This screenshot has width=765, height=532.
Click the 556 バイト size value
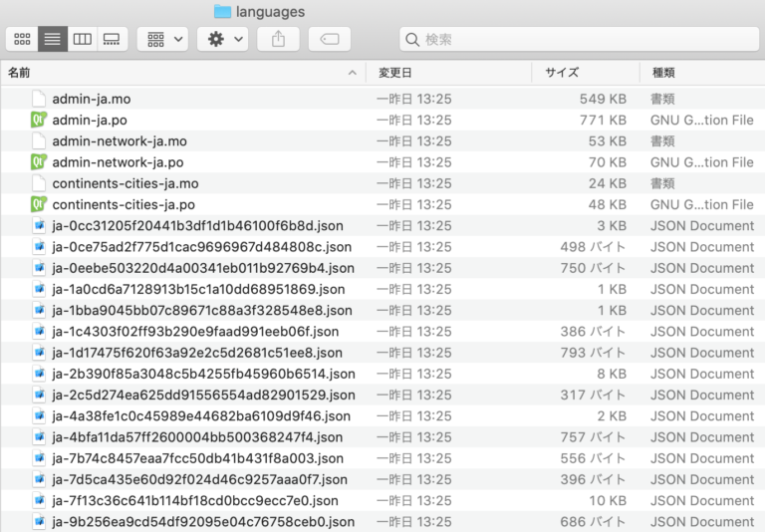point(593,458)
